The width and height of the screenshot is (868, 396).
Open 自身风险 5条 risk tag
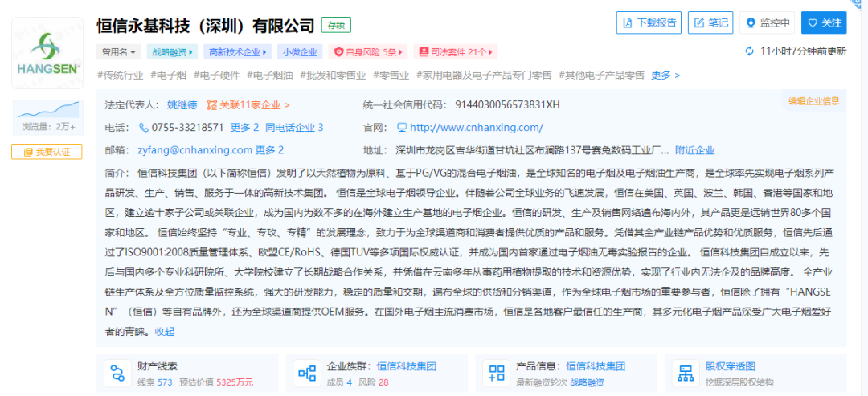(x=367, y=52)
